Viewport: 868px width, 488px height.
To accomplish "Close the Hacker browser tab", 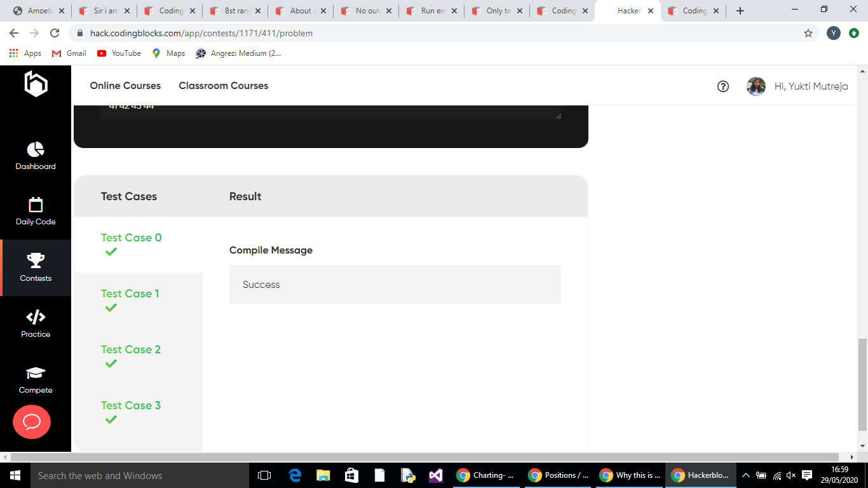I will (x=651, y=11).
